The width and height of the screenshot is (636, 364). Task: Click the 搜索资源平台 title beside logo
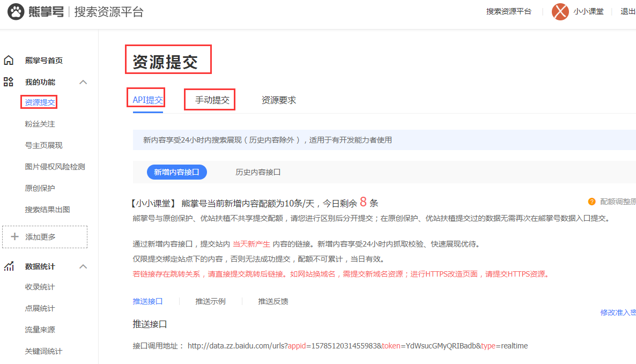[109, 12]
